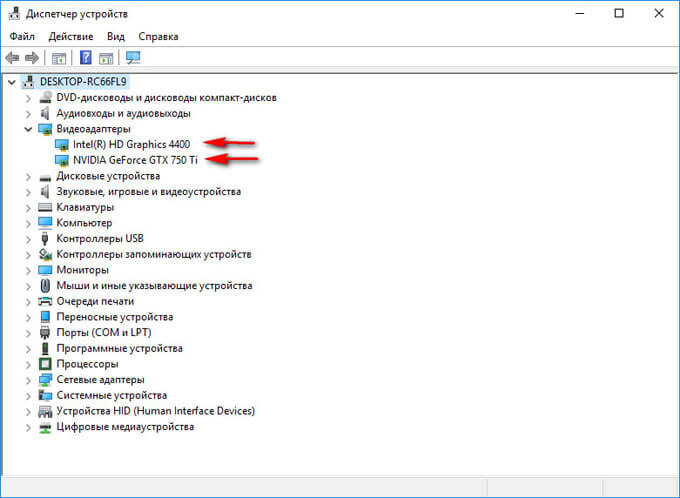Image resolution: width=680 pixels, height=498 pixels.
Task: Select the Очереди печати label
Action: 95,301
